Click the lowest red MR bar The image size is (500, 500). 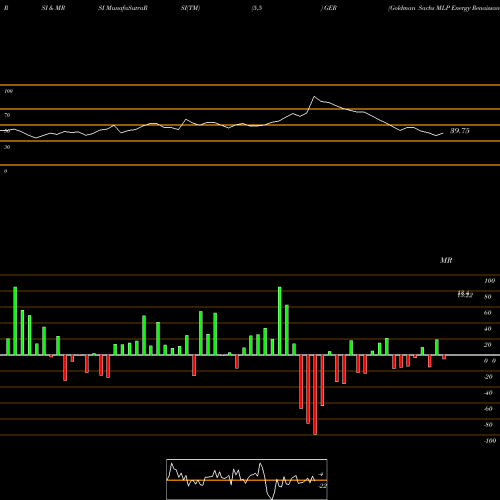[315, 395]
